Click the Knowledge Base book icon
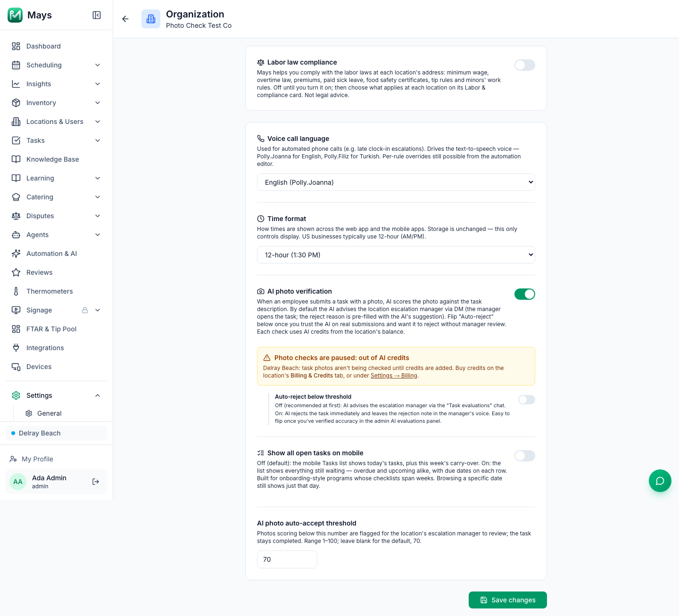Screen dimensions: 679x616 click(16, 159)
